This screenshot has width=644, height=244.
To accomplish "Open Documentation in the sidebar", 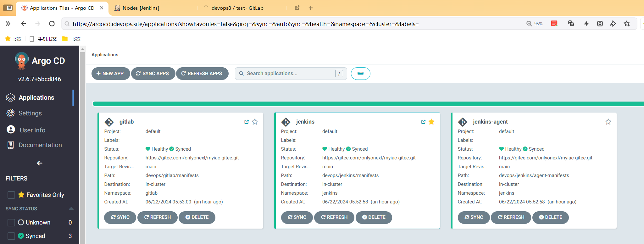I will [40, 145].
